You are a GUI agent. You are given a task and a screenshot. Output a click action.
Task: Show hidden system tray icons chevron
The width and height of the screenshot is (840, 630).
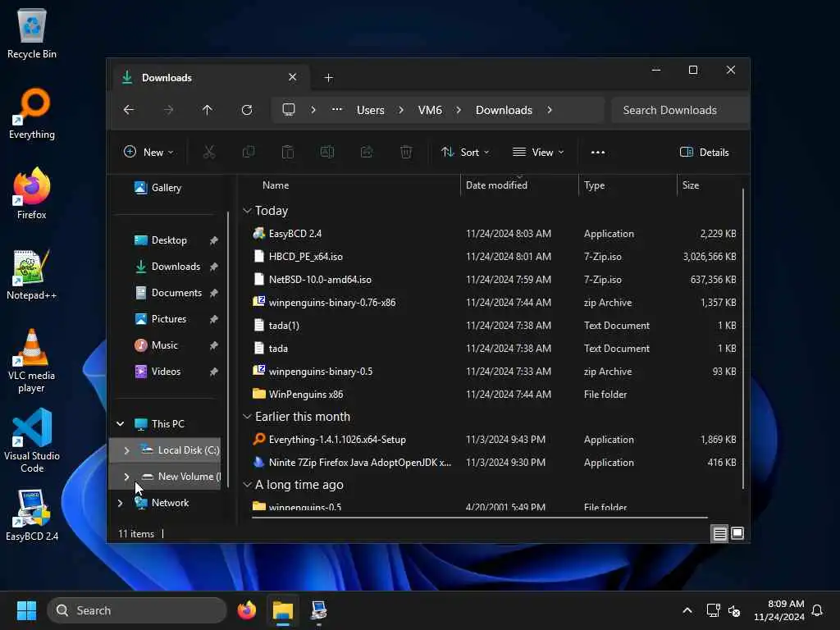point(687,610)
